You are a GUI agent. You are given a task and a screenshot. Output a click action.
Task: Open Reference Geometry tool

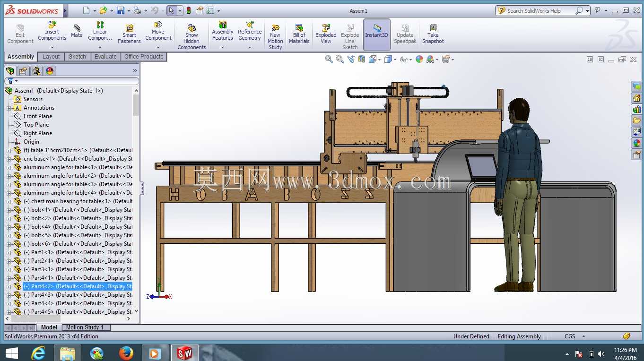(x=249, y=31)
